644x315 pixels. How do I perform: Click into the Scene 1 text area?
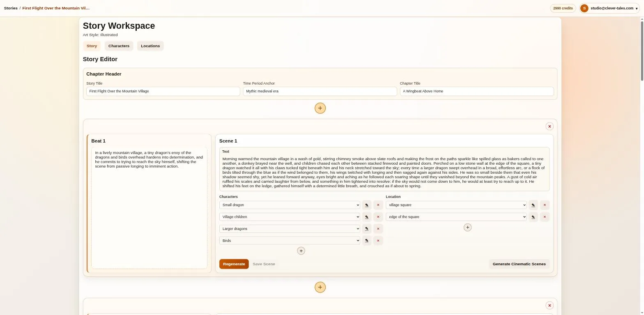tap(384, 172)
